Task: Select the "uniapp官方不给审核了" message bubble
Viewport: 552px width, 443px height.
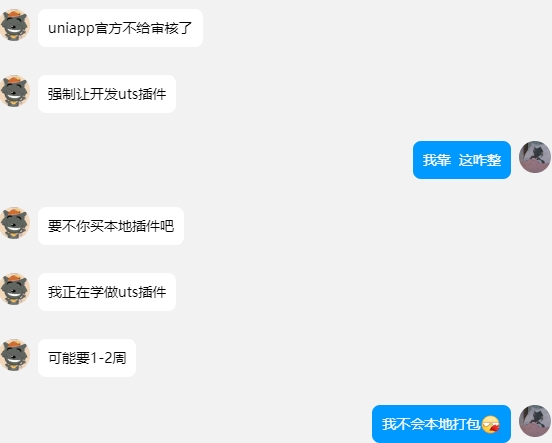Action: click(x=120, y=28)
